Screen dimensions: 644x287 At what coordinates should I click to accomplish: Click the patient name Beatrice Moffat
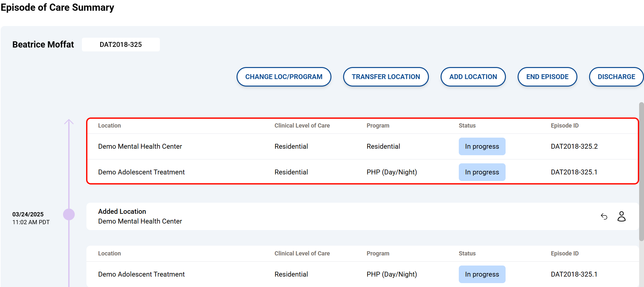[43, 45]
